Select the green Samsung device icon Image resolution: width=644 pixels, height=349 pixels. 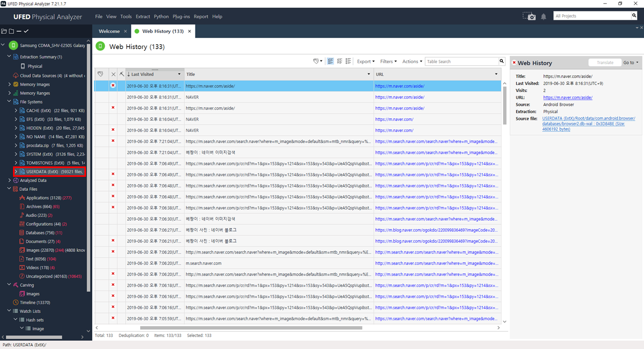pos(14,45)
